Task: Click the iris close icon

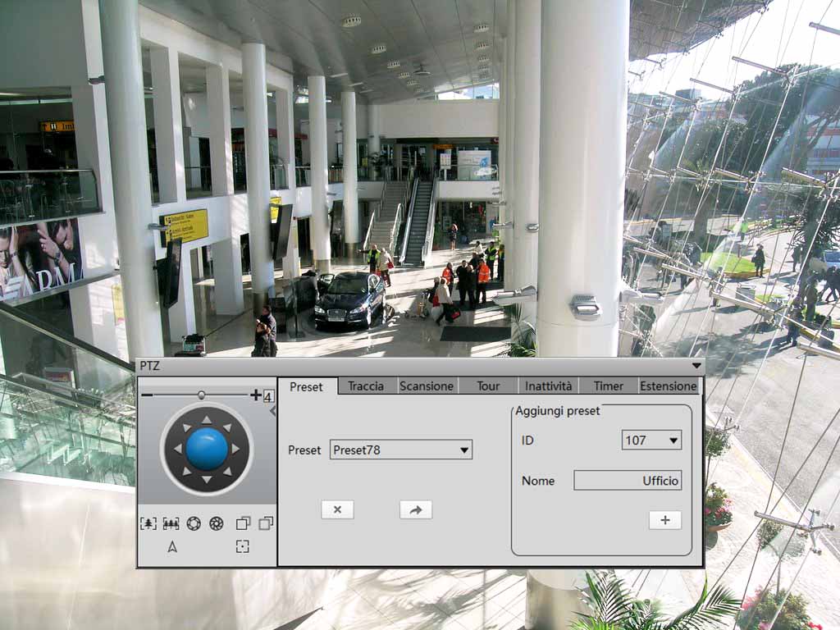Action: pos(217,523)
